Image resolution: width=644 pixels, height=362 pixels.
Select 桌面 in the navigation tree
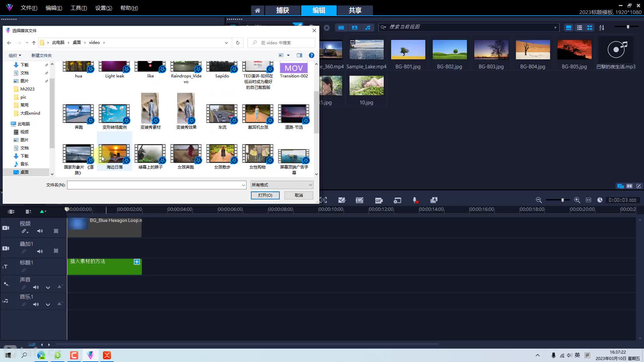click(x=24, y=172)
